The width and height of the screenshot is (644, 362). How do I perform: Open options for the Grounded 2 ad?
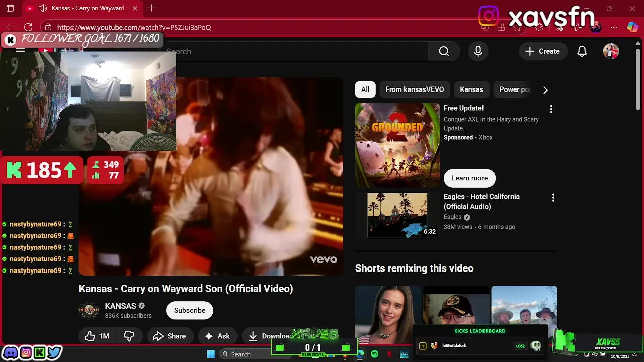pyautogui.click(x=551, y=109)
